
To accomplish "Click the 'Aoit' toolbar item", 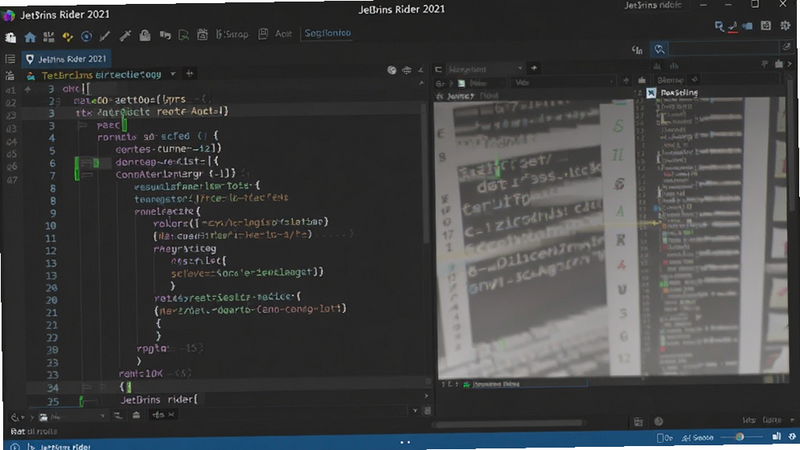I will pyautogui.click(x=283, y=34).
